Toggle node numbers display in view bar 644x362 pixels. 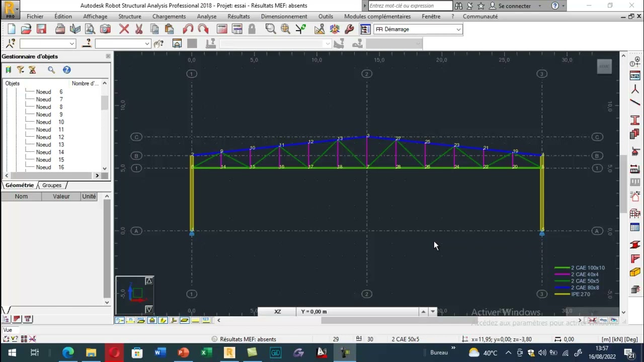[120, 320]
